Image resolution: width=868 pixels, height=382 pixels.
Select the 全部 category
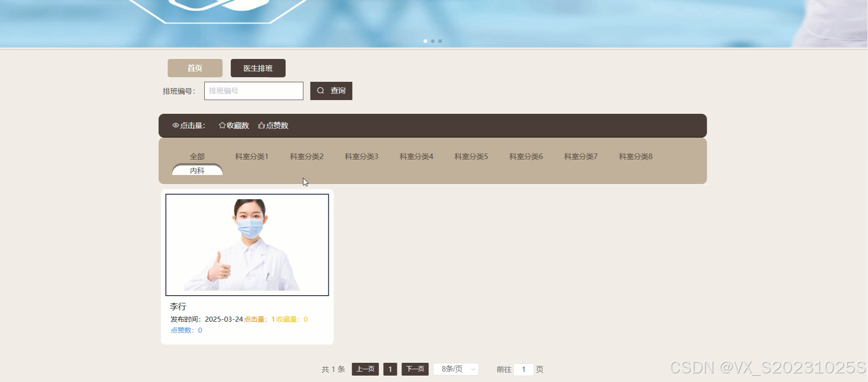click(x=197, y=156)
